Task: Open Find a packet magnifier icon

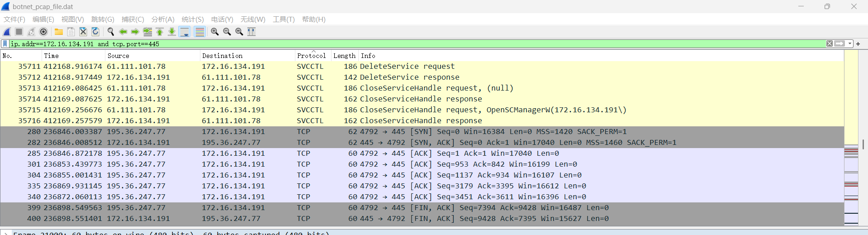Action: pyautogui.click(x=110, y=32)
